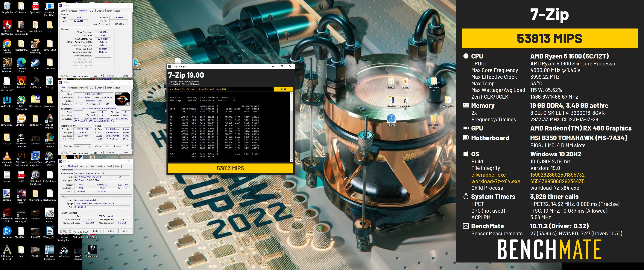
Task: Switch to Bench tab in middle CPU-Z window
Action: [x=109, y=88]
